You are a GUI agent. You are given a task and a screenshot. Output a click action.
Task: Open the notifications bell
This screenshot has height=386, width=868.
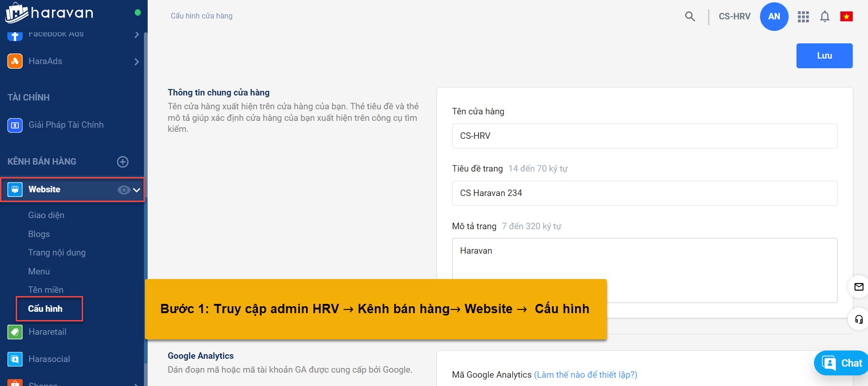pos(825,17)
